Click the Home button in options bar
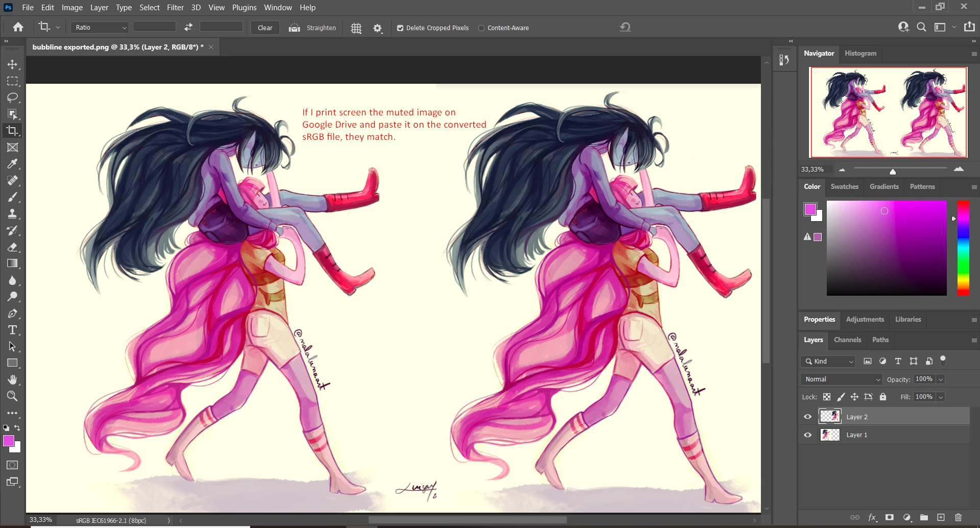The image size is (980, 528). click(18, 28)
